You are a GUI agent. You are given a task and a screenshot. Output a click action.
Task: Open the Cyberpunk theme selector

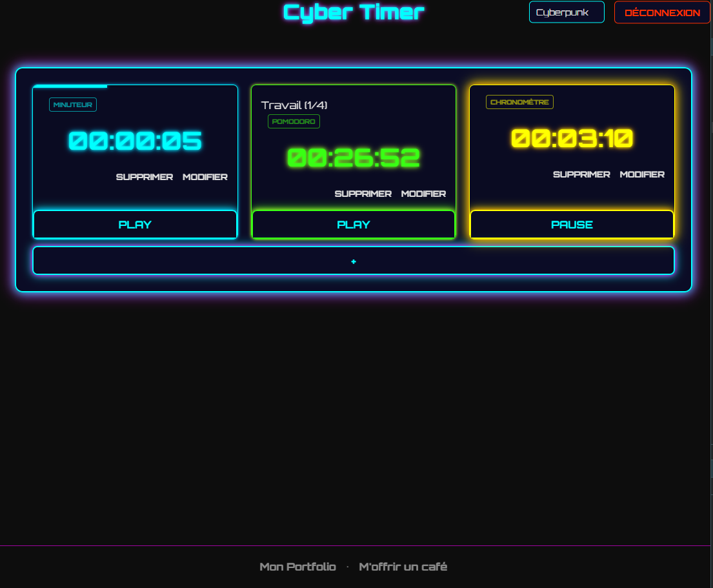(x=566, y=12)
